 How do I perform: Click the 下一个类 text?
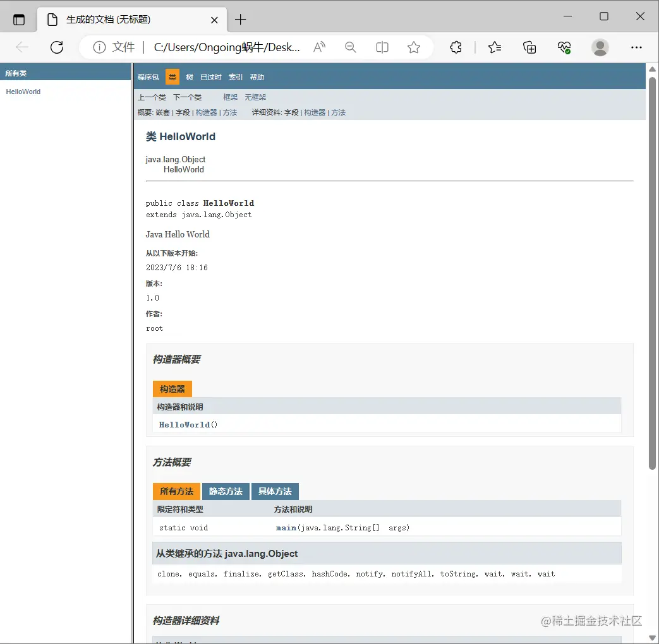tap(188, 97)
